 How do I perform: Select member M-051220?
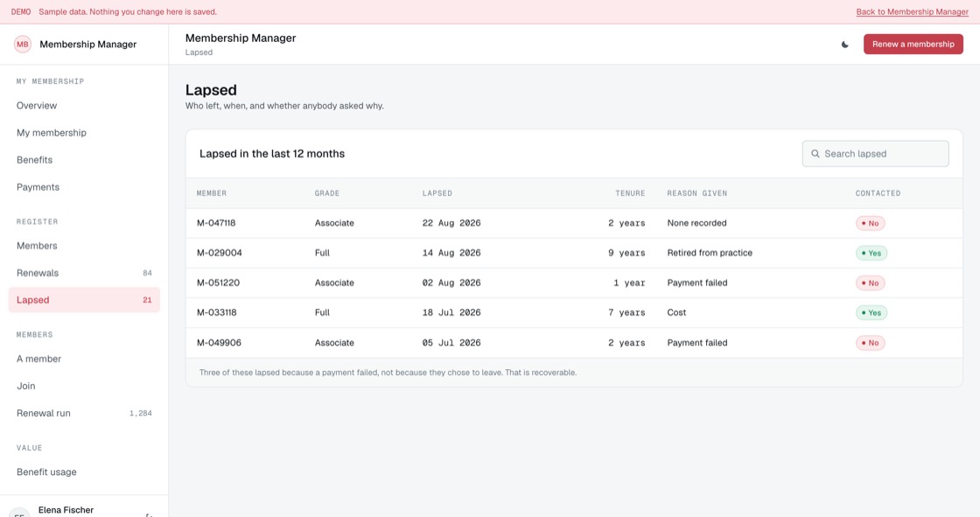218,283
